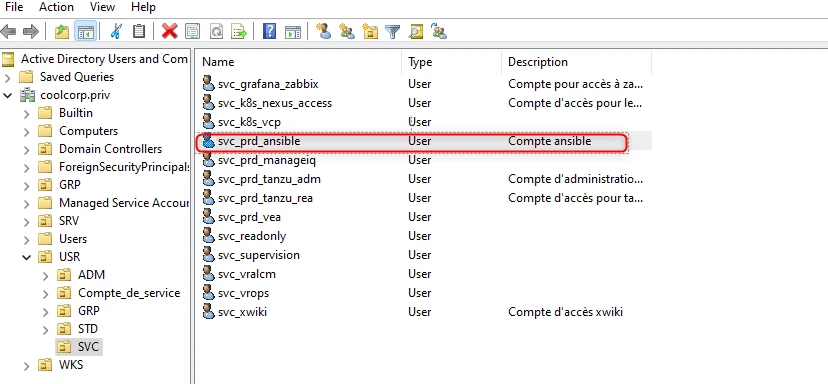Select the svc_k8s_vcp account

[249, 121]
